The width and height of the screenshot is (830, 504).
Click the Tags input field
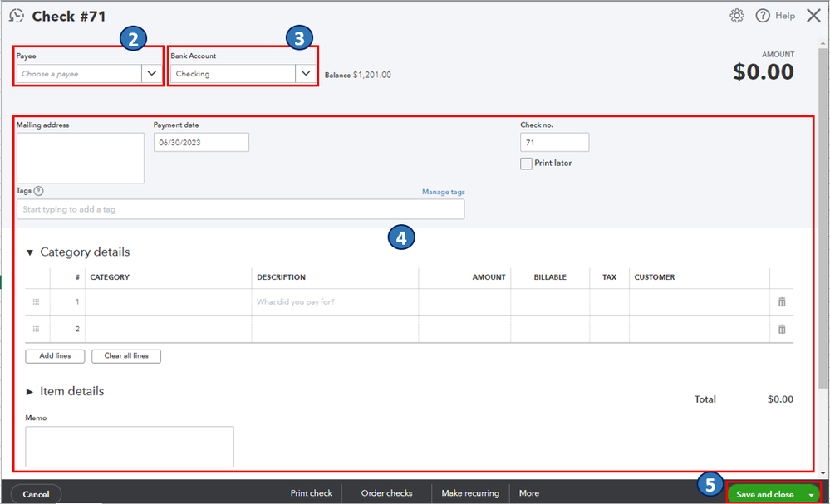click(240, 209)
